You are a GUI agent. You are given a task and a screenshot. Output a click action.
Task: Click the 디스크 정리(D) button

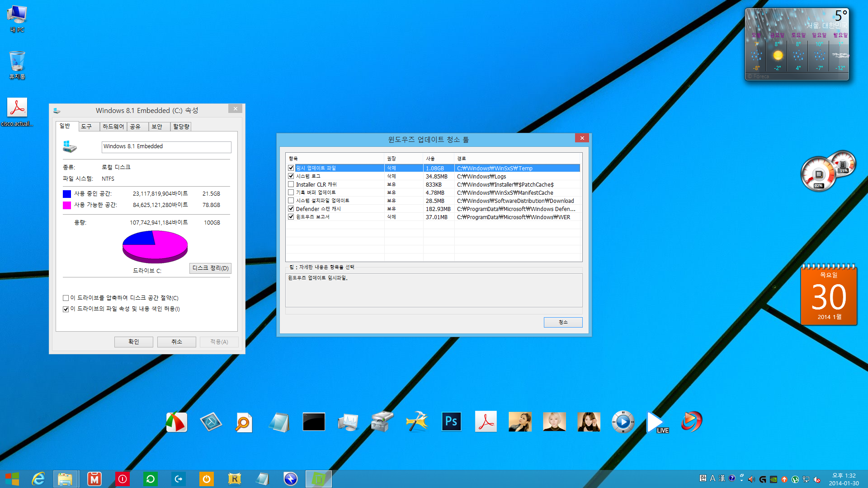[210, 268]
